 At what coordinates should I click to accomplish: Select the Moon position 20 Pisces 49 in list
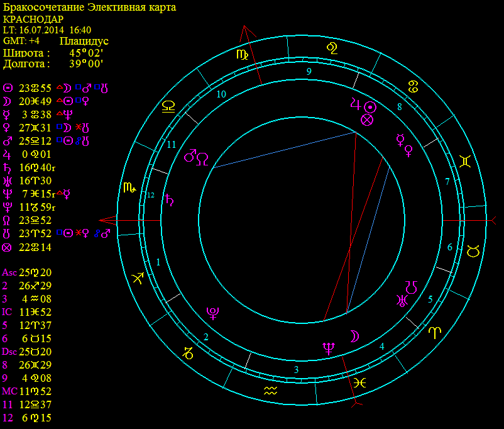click(x=35, y=101)
